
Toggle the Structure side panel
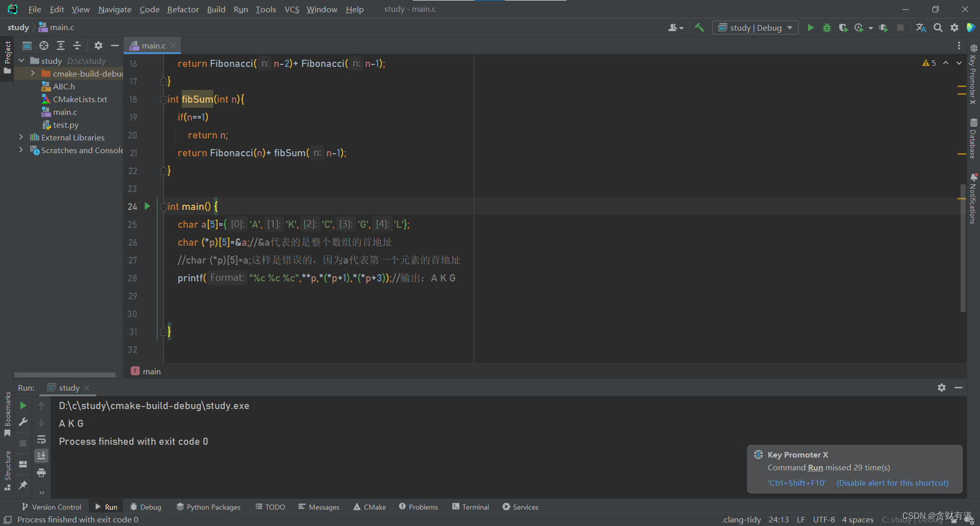(7, 471)
